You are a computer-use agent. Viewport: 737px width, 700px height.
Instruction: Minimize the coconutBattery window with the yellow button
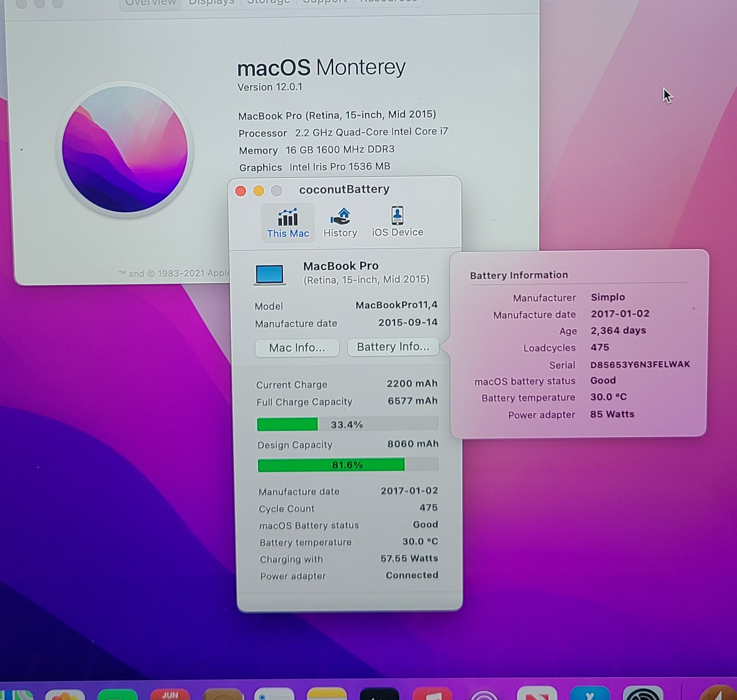point(259,191)
